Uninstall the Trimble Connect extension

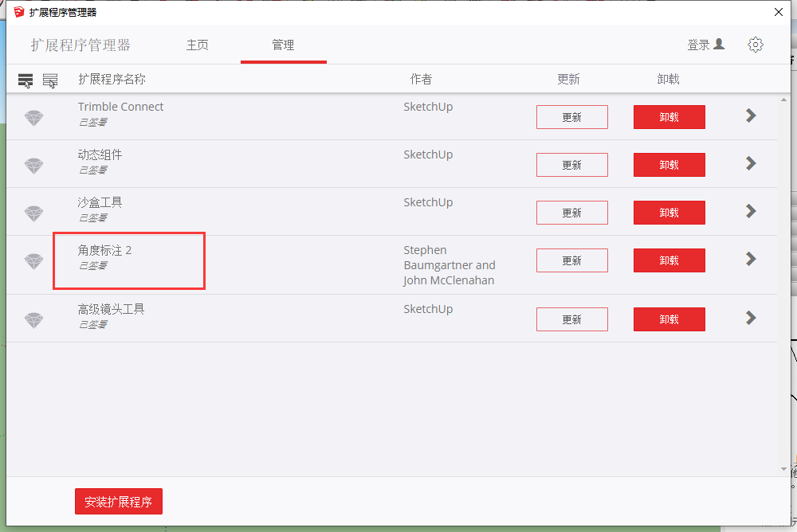(x=669, y=117)
